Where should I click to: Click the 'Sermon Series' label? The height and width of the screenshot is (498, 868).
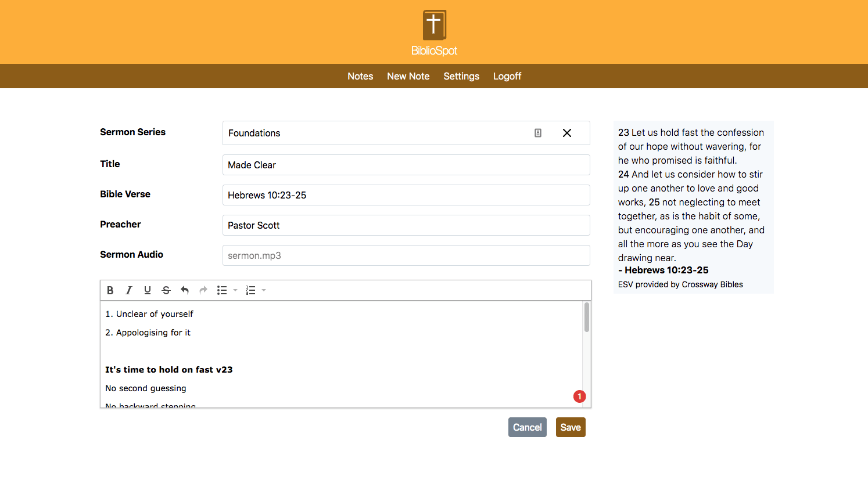pos(132,132)
